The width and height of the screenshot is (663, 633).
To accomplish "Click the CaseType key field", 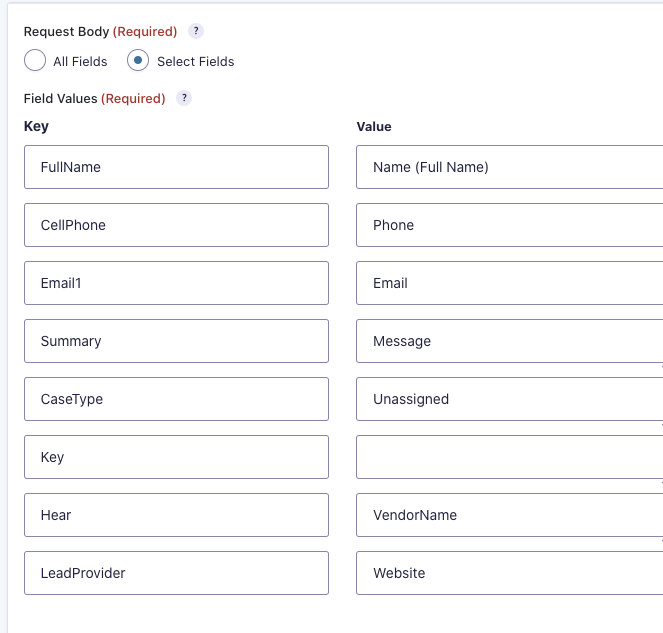I will pos(176,399).
